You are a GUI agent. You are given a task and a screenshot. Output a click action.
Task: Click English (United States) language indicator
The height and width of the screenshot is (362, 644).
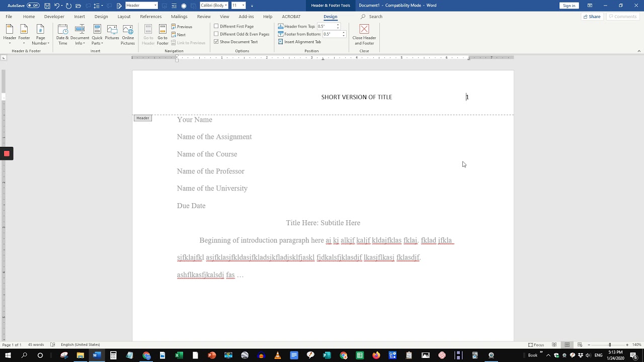click(80, 345)
